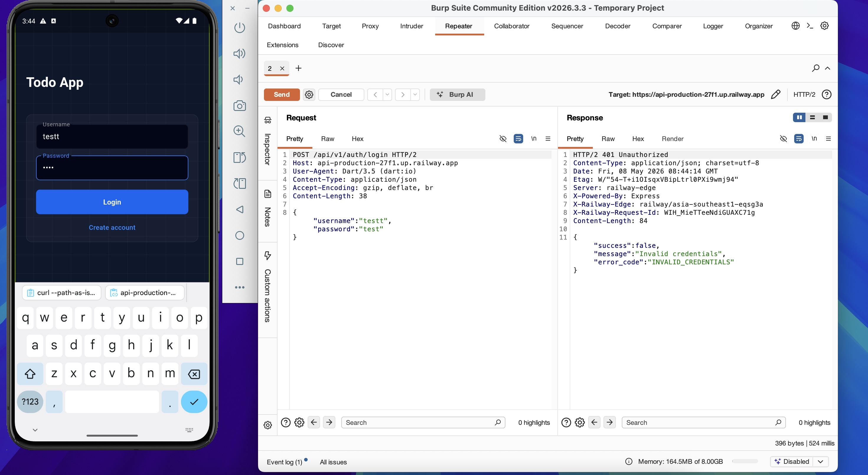Toggle line wrap button in Response pane
The height and width of the screenshot is (475, 868).
pyautogui.click(x=799, y=139)
